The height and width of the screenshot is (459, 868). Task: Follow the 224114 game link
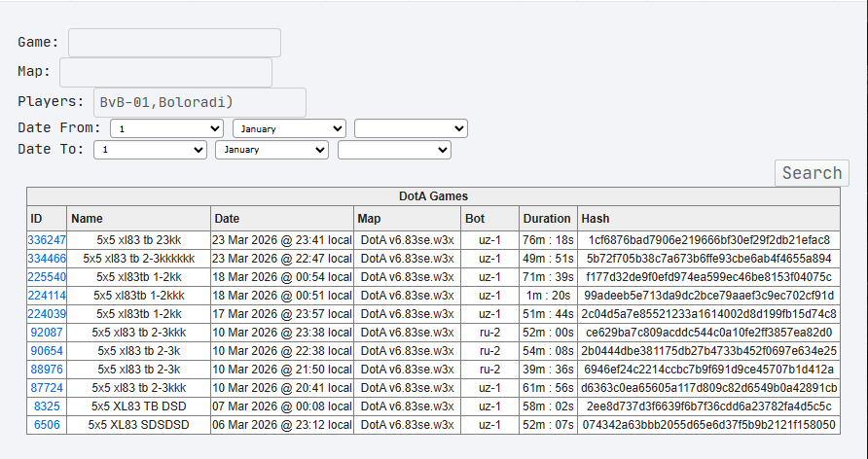[x=47, y=296]
